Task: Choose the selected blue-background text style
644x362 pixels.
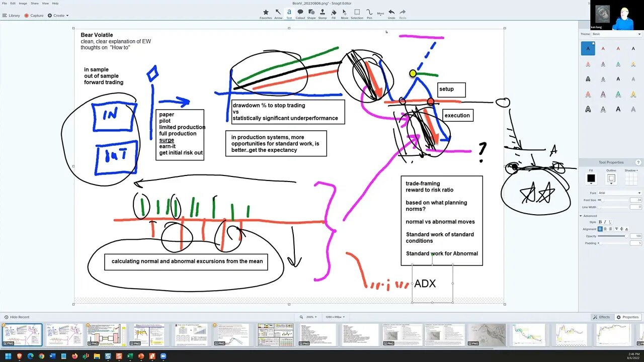Action: pyautogui.click(x=588, y=49)
